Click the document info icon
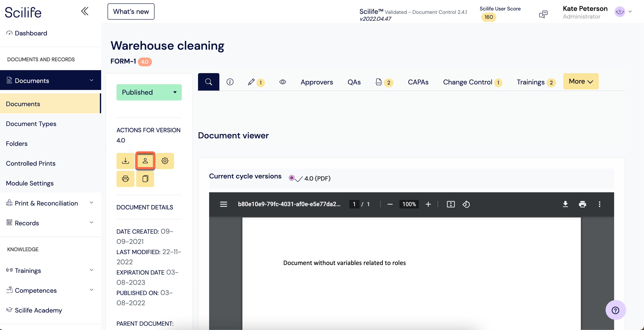 pos(230,82)
